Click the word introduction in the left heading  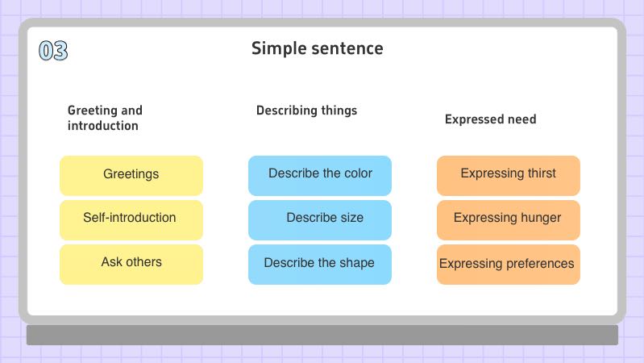[x=102, y=126]
